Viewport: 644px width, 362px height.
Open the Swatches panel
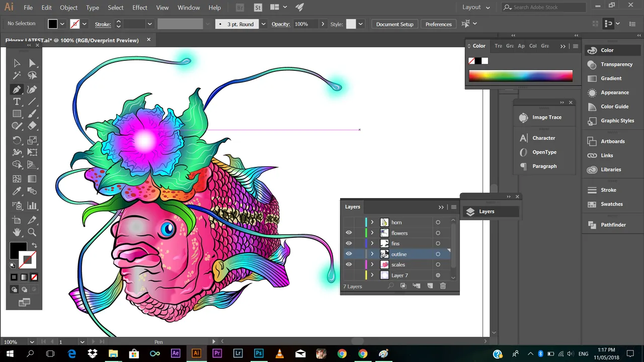(x=612, y=204)
